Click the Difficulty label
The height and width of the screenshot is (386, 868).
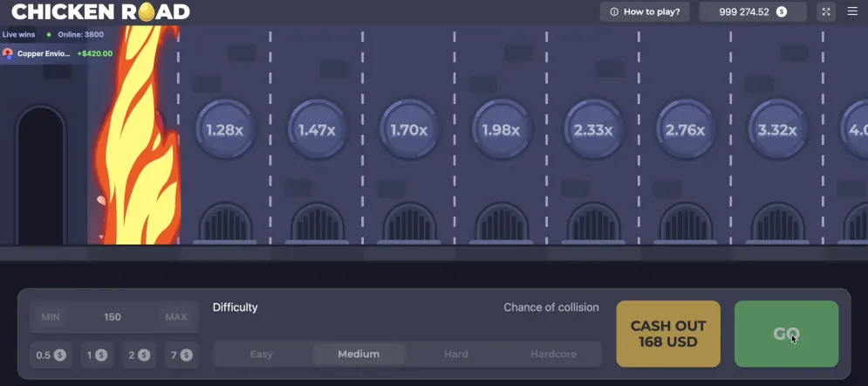tap(236, 307)
